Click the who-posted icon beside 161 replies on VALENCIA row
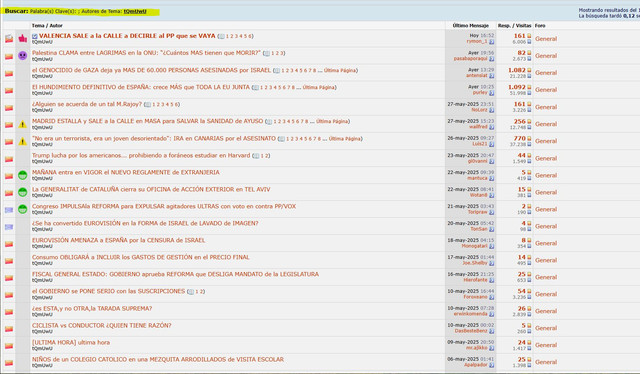This screenshot has width=640, height=374. [529, 36]
